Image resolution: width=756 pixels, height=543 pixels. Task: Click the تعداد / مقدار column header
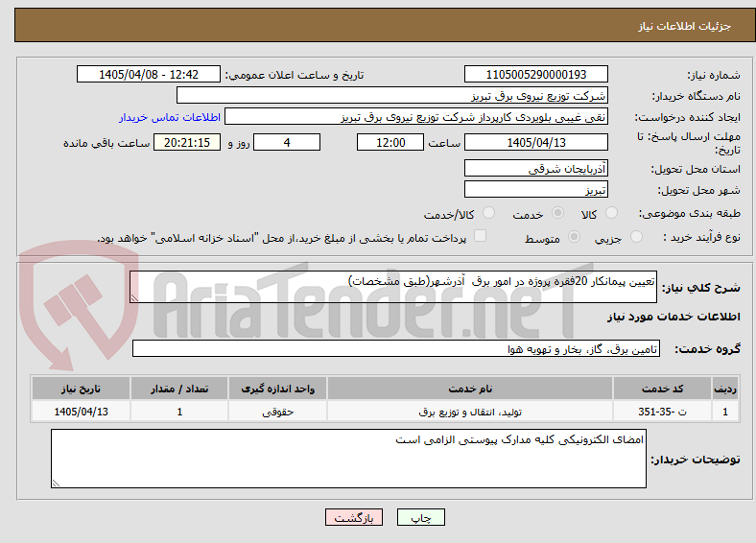pyautogui.click(x=179, y=389)
